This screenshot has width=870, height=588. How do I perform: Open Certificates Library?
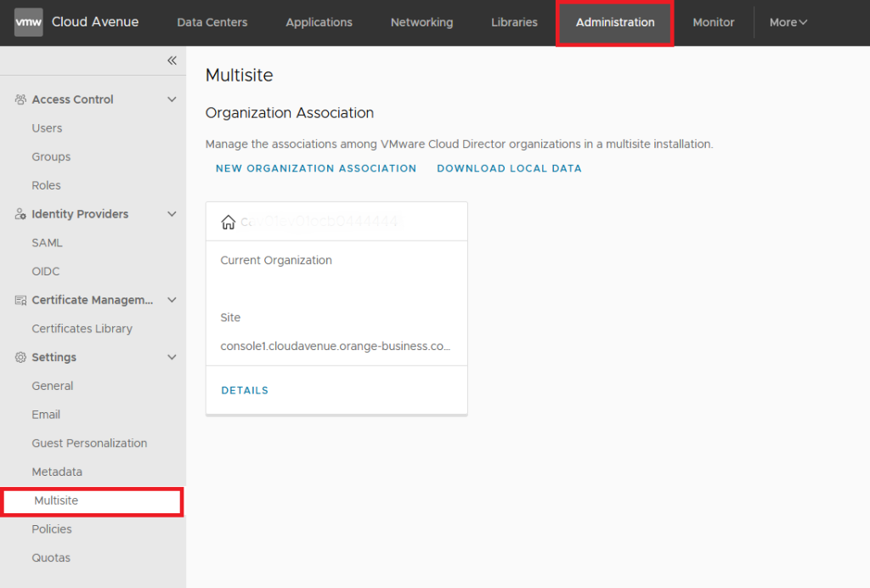point(82,329)
